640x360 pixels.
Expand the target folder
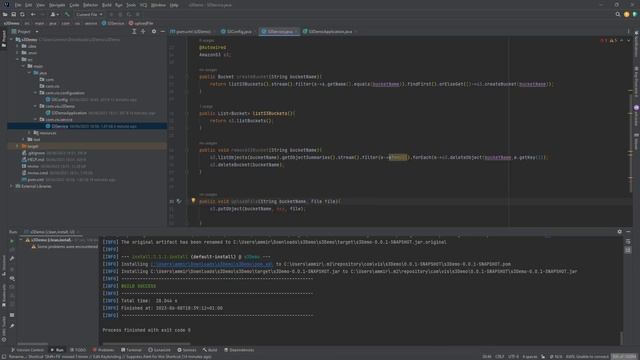click(17, 146)
